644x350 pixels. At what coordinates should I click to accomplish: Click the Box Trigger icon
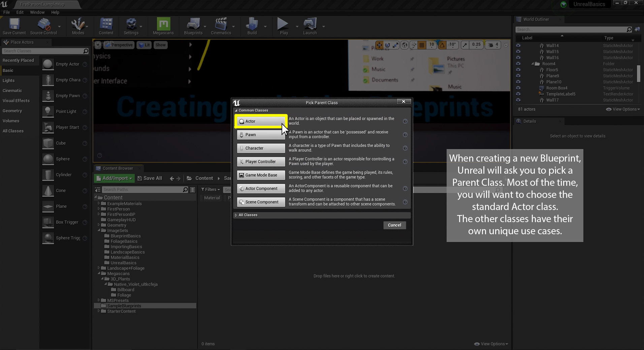click(x=48, y=222)
